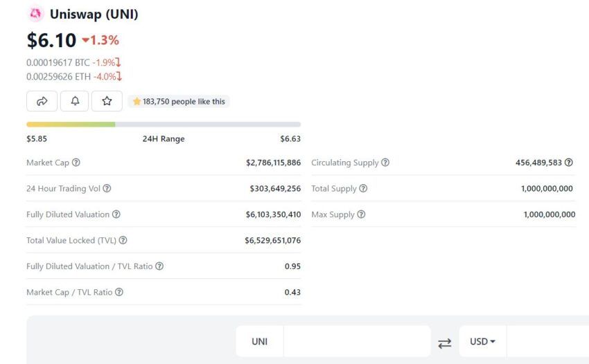Click the 183,750 people like this badge
The image size is (589, 364).
(179, 101)
